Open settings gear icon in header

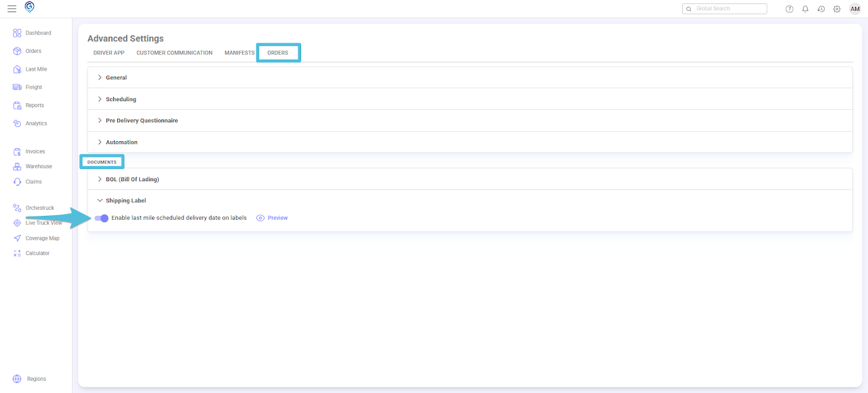coord(837,9)
